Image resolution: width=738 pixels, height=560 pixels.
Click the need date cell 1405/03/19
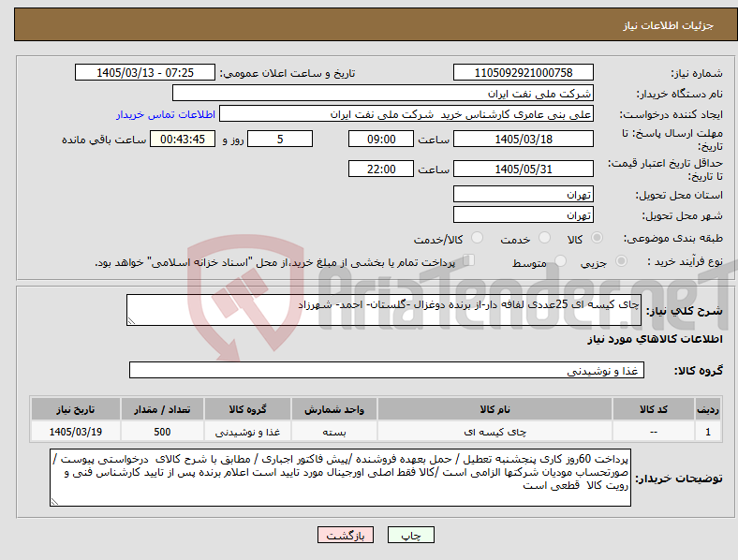point(76,432)
